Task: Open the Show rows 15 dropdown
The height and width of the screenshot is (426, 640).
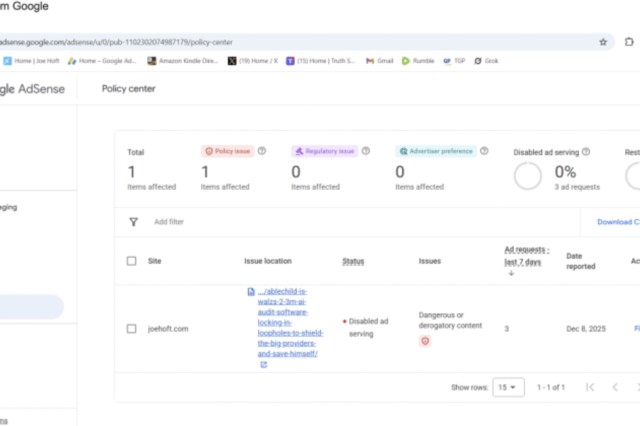Action: click(508, 387)
